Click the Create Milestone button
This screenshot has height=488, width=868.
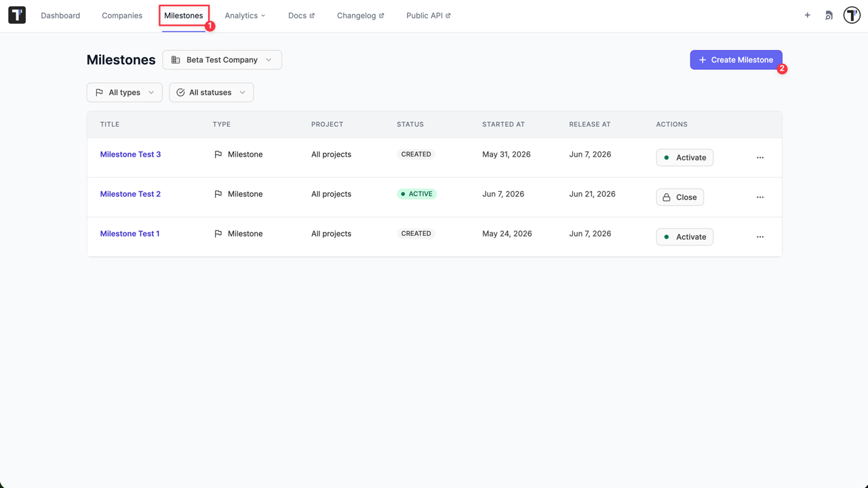click(736, 60)
